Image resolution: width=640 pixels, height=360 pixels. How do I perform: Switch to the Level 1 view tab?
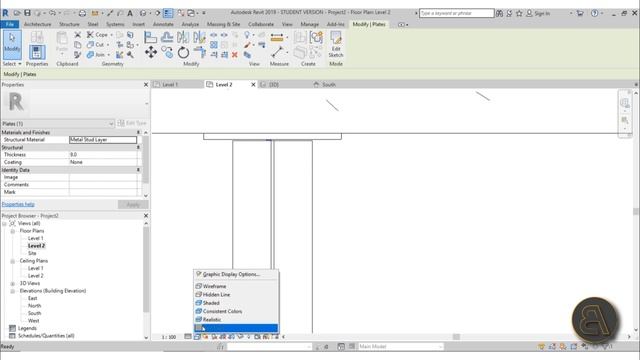click(x=170, y=84)
